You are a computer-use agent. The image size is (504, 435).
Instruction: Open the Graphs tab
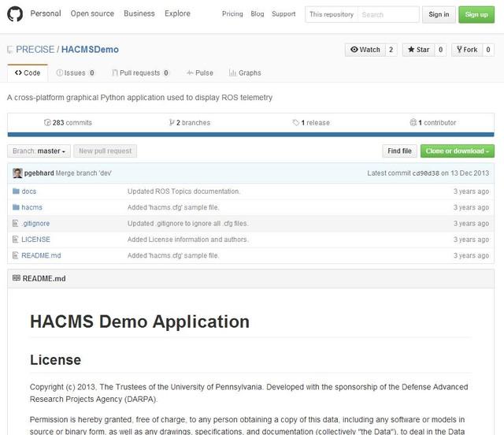245,73
